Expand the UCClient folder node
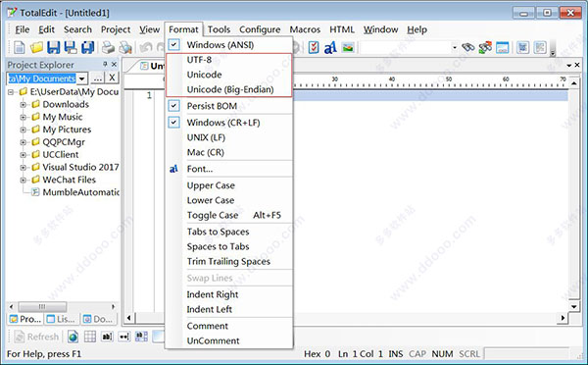Screen dimensions: 588x365 tap(23, 155)
